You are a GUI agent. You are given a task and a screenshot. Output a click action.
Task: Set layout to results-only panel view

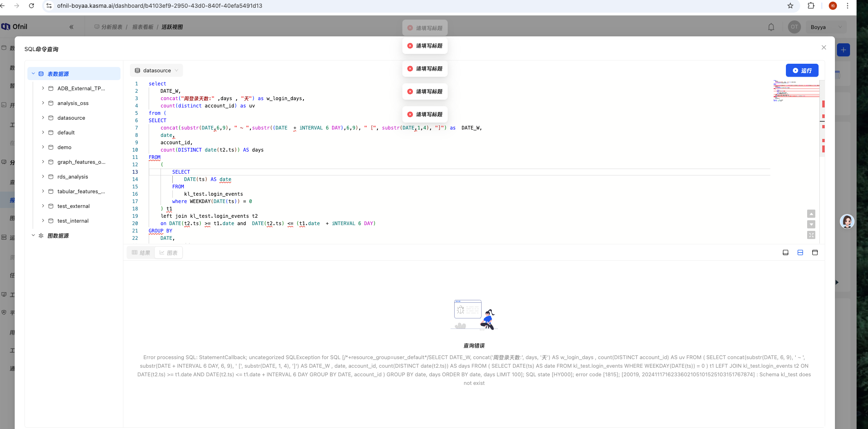point(815,252)
